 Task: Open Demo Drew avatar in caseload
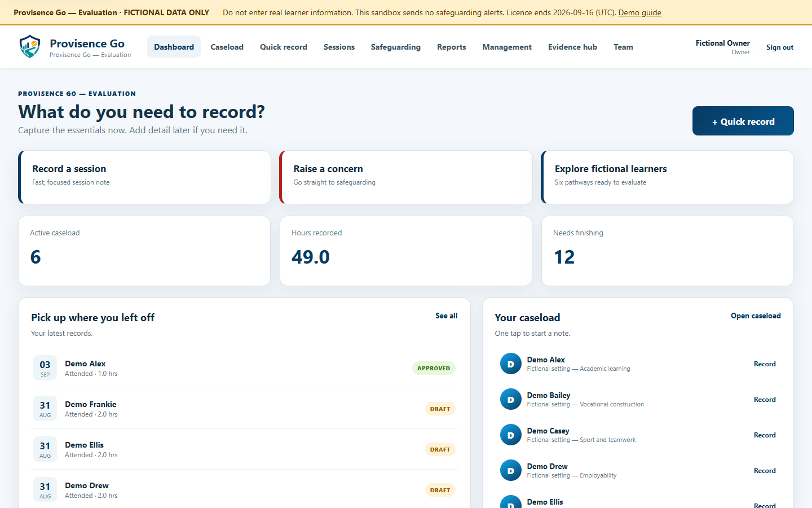pyautogui.click(x=511, y=471)
